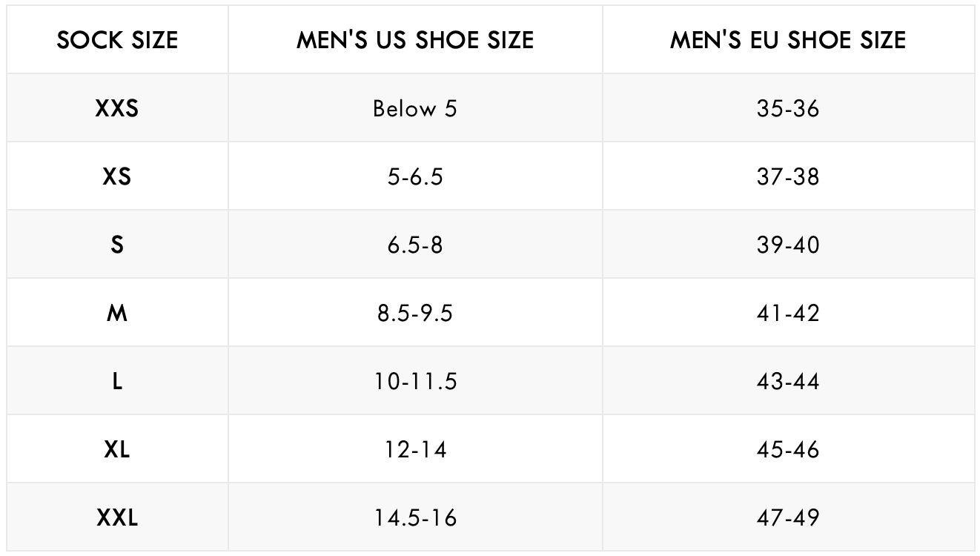Click the MEN'S US SHOE SIZE header
The width and height of the screenshot is (980, 556).
tap(415, 40)
